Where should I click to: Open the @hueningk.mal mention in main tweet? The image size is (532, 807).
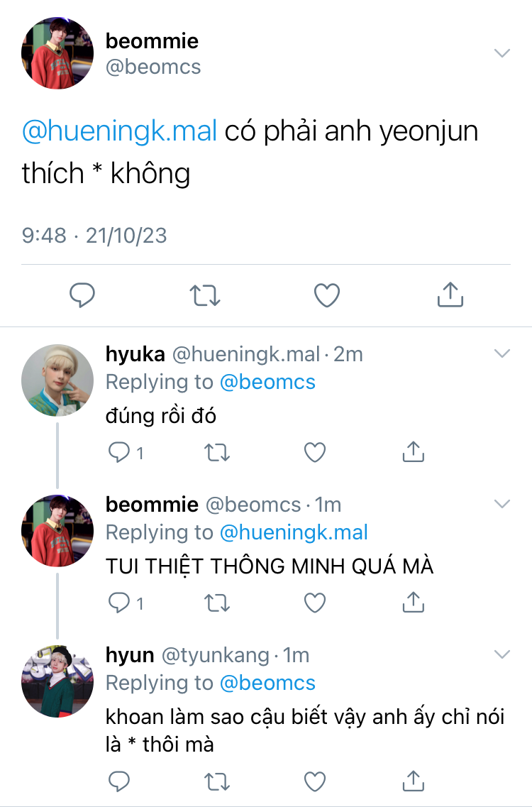pos(119,131)
